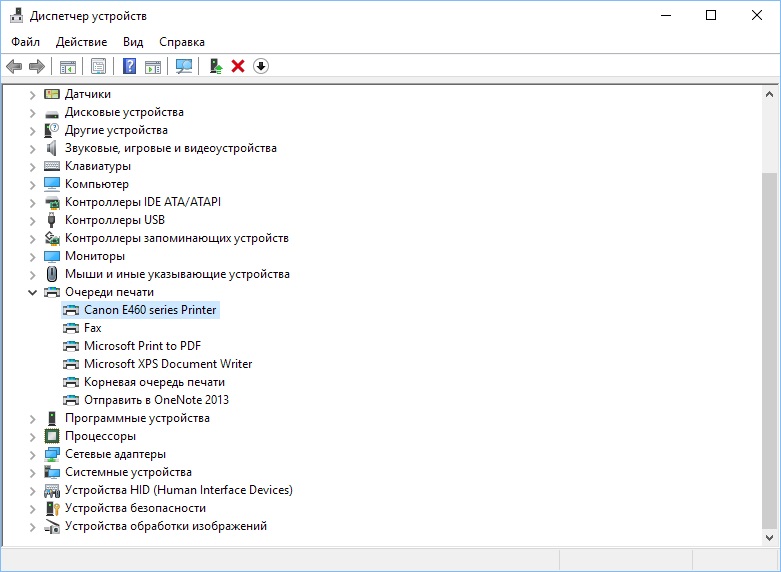Image resolution: width=781 pixels, height=572 pixels.
Task: Select Контроллеры IDE ATA/ATAPI label
Action: pyautogui.click(x=142, y=202)
